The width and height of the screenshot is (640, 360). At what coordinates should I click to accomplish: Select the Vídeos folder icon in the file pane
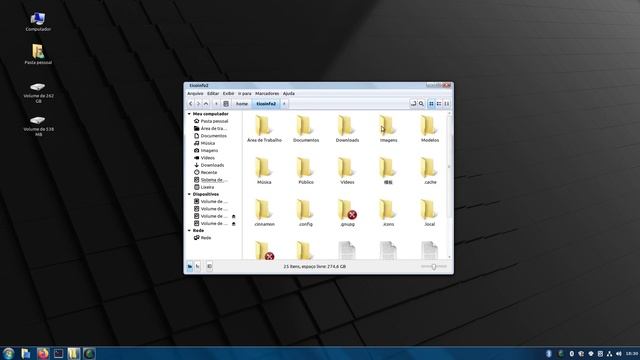click(x=346, y=168)
